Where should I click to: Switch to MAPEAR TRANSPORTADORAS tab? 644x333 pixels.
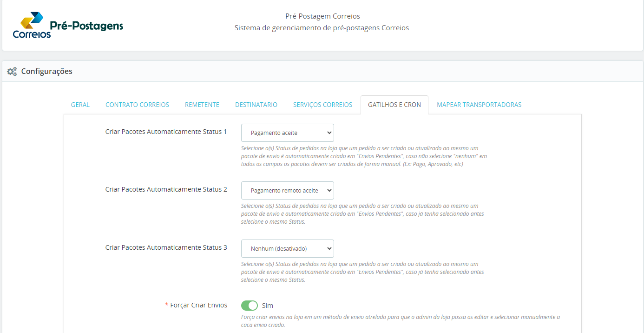[479, 105]
